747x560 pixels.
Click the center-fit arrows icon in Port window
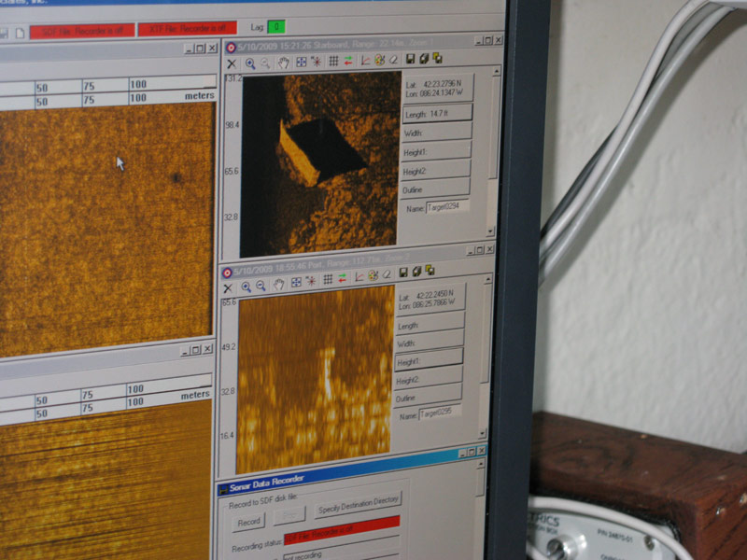[296, 283]
